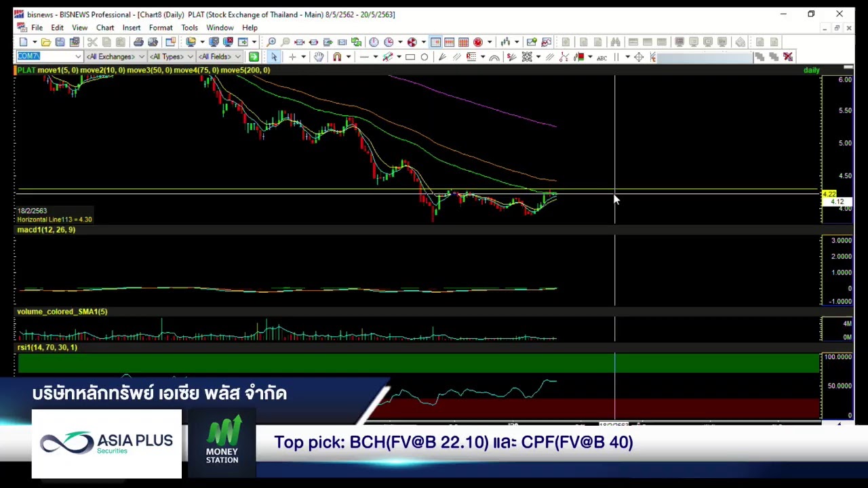Click the Zoom in magnifier icon
This screenshot has height=488, width=868.
271,42
